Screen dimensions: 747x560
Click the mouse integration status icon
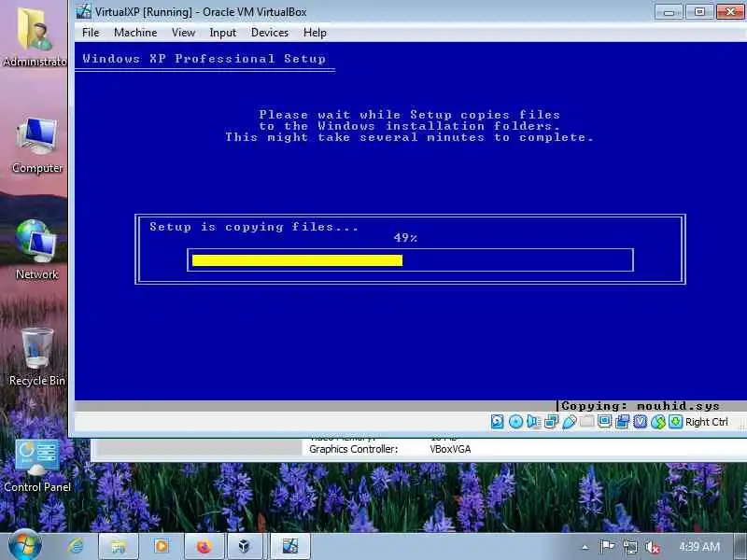(658, 422)
